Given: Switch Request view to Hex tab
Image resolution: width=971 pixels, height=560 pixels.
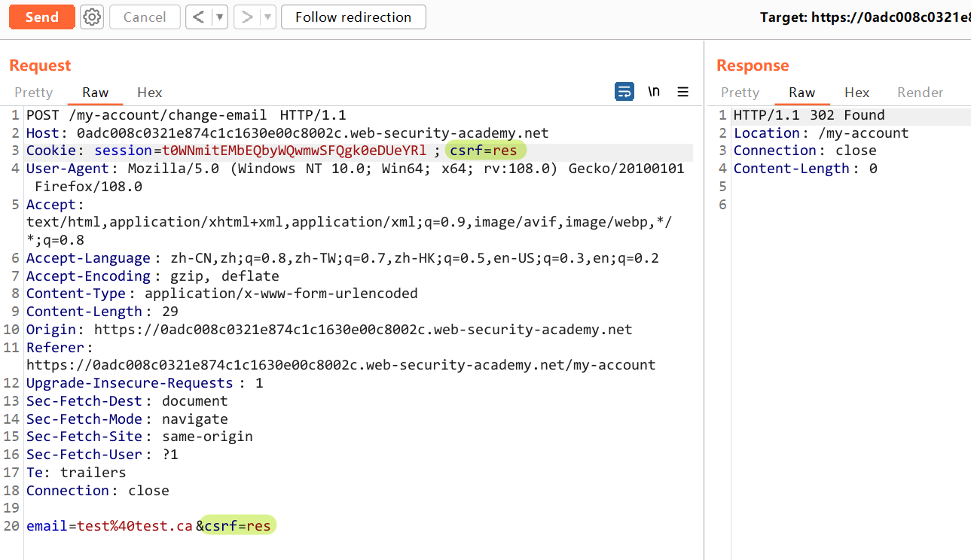Looking at the screenshot, I should click(150, 93).
